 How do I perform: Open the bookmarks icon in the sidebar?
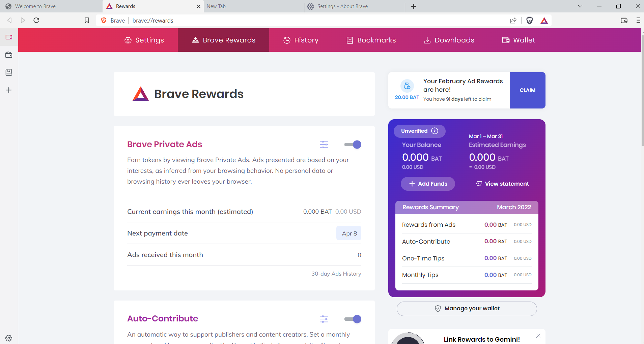(9, 72)
